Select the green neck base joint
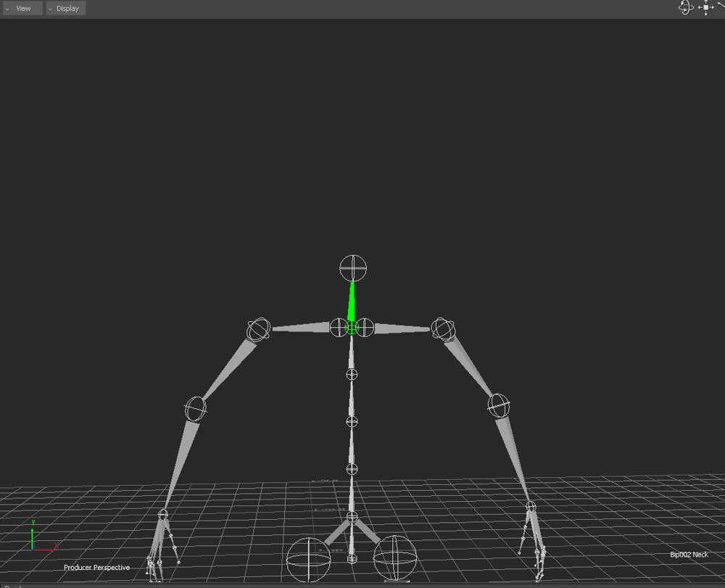 tap(352, 328)
